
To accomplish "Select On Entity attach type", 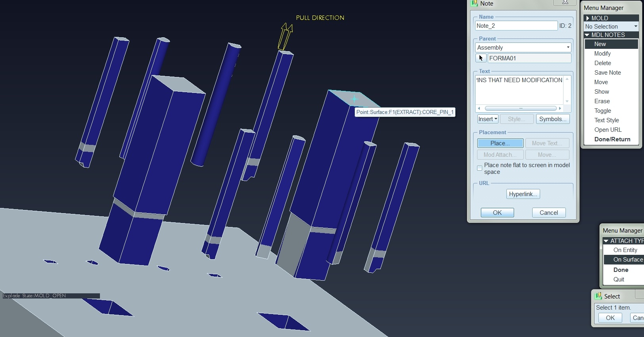I will pyautogui.click(x=625, y=250).
